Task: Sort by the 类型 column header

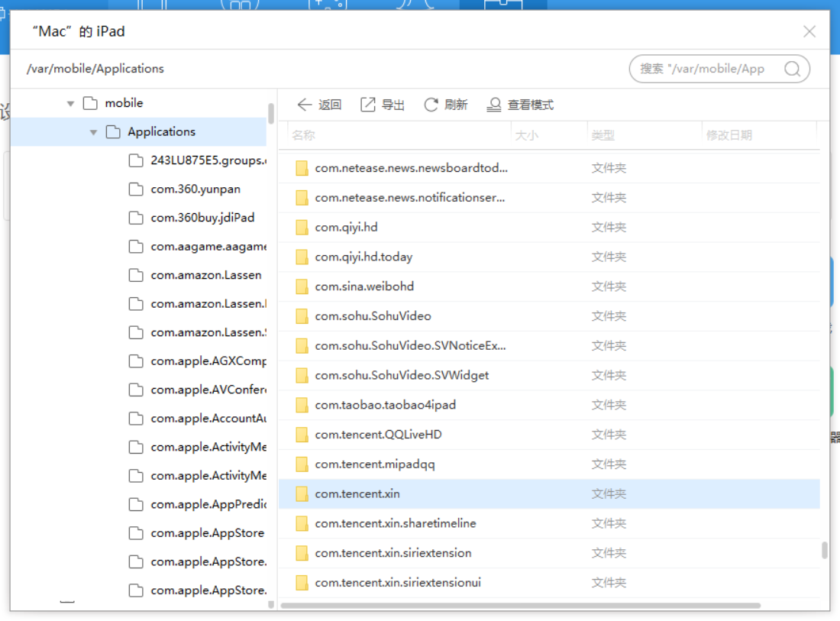Action: pos(603,135)
